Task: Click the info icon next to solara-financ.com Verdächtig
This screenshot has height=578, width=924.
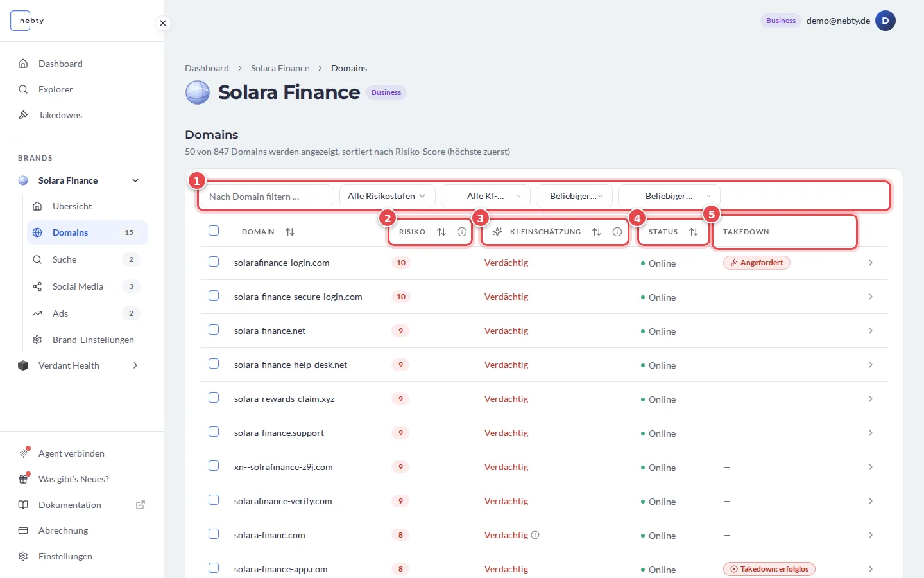Action: tap(536, 535)
